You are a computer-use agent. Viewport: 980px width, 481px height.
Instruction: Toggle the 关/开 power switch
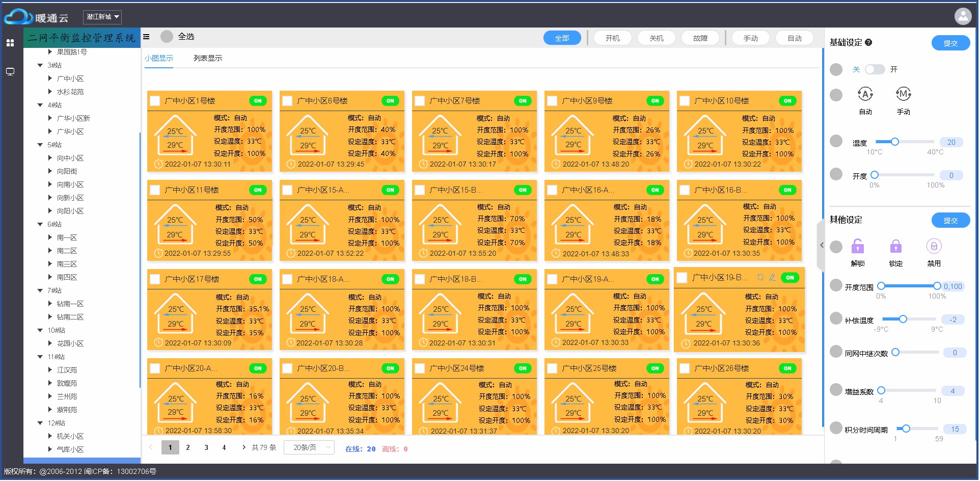point(875,69)
